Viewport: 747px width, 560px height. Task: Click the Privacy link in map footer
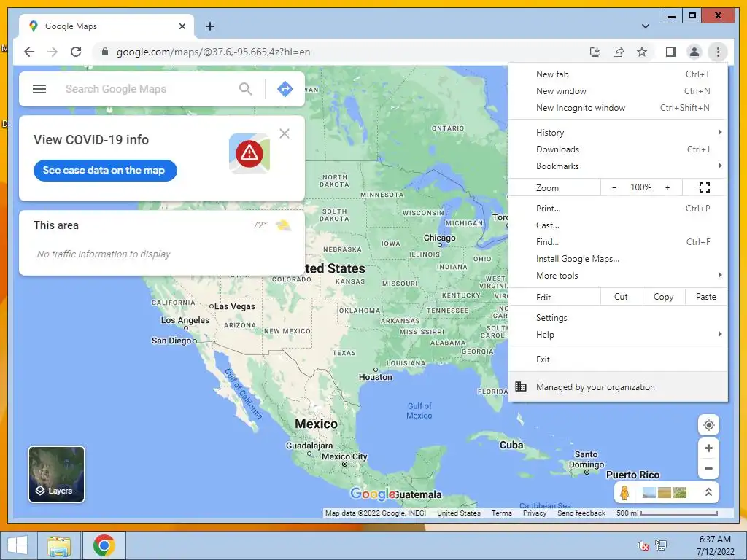point(535,513)
